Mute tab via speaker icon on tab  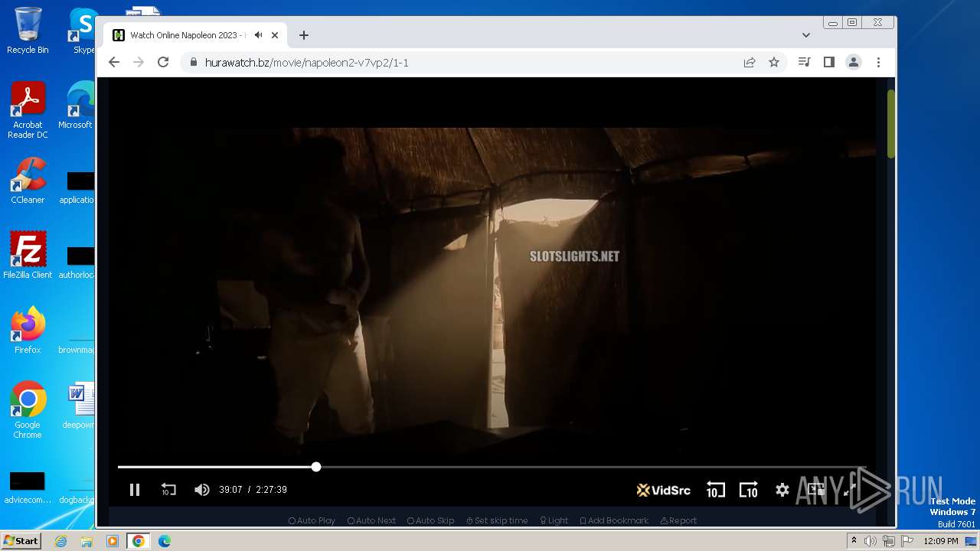[x=259, y=35]
